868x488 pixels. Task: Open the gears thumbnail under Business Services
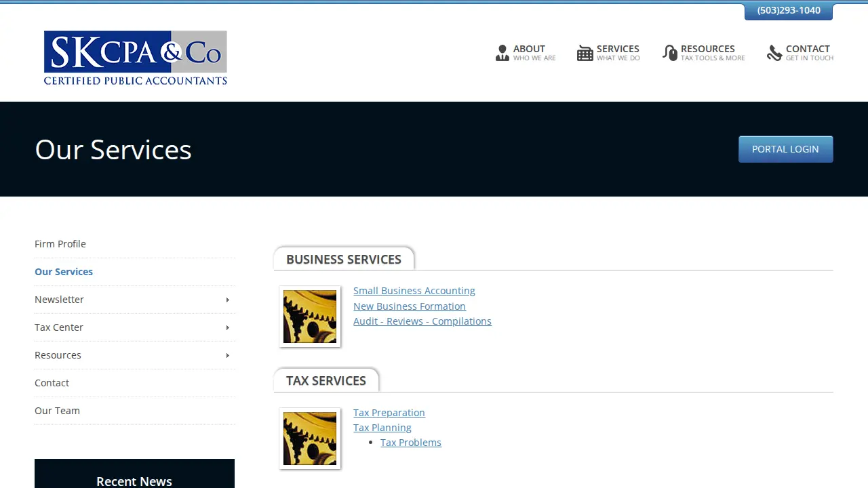pos(310,317)
